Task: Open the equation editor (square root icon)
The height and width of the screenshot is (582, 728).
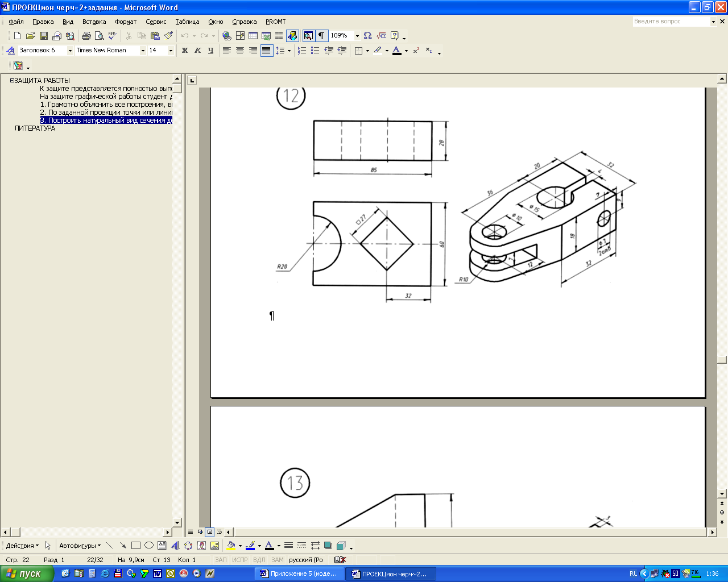Action: pos(381,36)
